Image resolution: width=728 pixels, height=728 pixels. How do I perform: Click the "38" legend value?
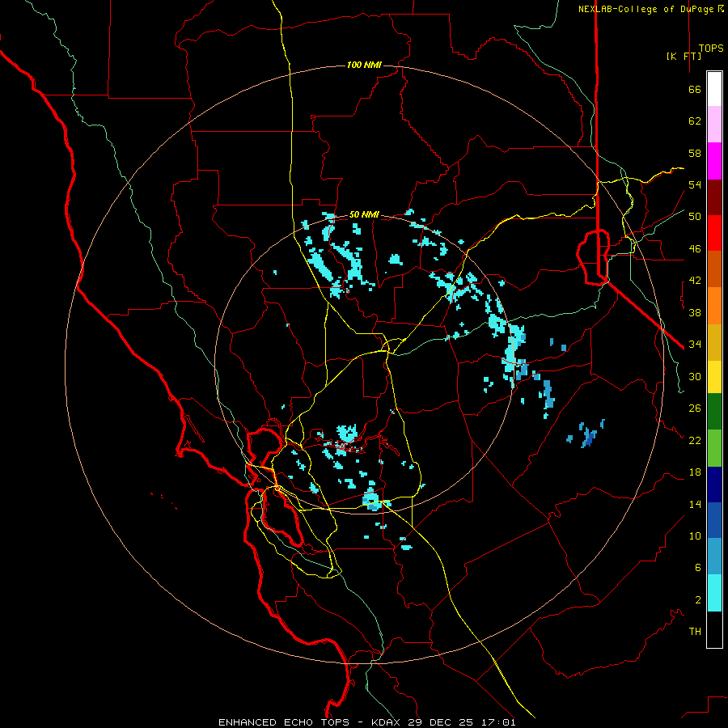coord(695,312)
